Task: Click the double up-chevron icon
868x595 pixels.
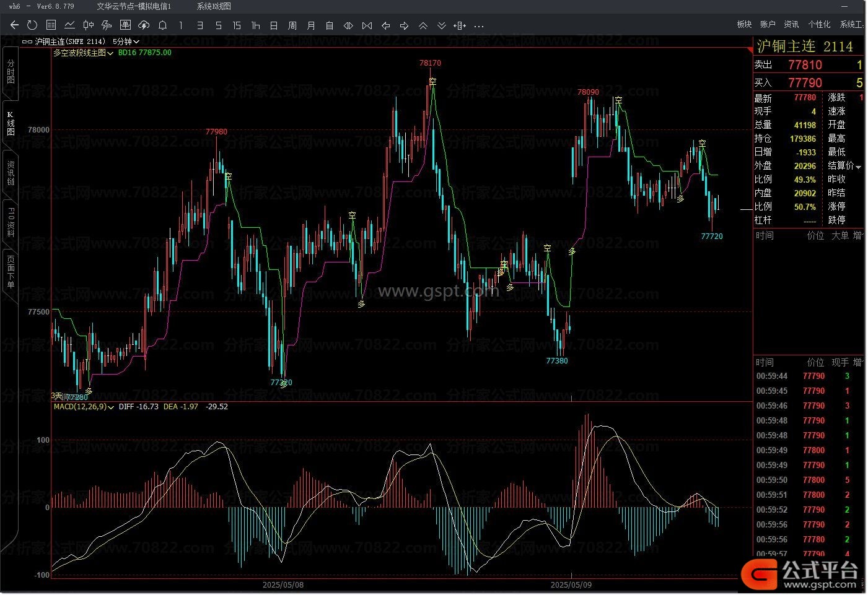Action: click(423, 25)
